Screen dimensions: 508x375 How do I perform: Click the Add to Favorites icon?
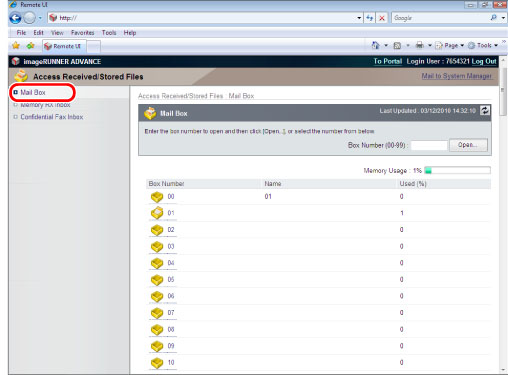tap(31, 46)
